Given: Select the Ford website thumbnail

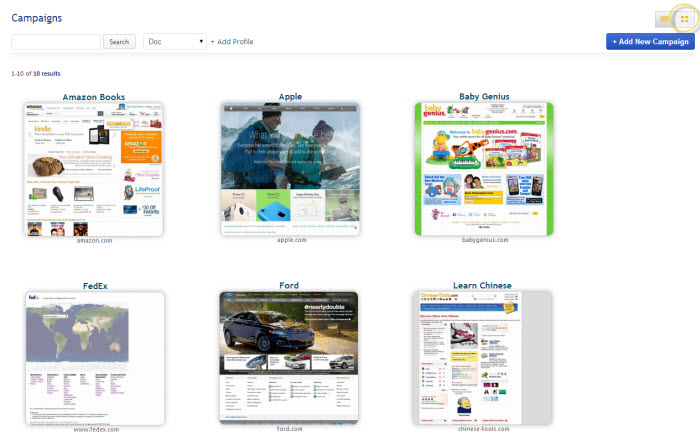Looking at the screenshot, I should tap(289, 357).
